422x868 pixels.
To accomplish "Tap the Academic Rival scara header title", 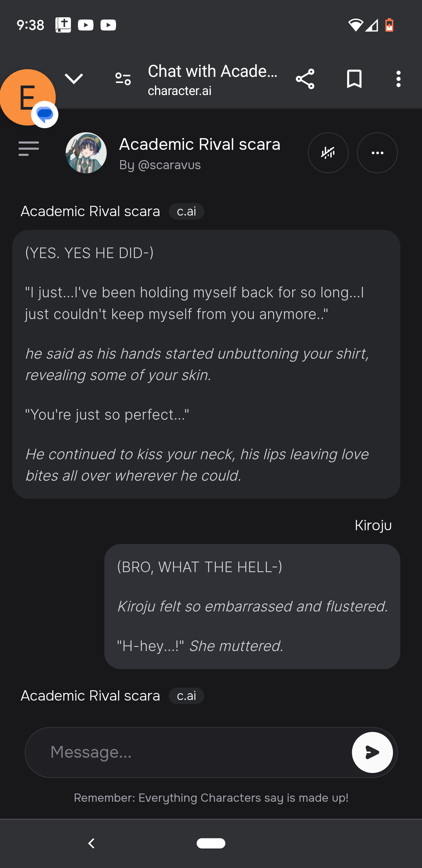I will tap(199, 144).
